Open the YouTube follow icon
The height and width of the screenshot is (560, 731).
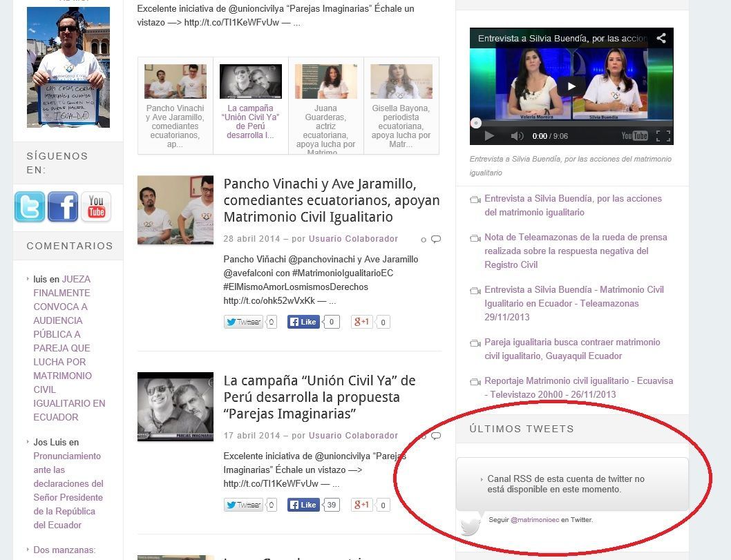pyautogui.click(x=96, y=206)
